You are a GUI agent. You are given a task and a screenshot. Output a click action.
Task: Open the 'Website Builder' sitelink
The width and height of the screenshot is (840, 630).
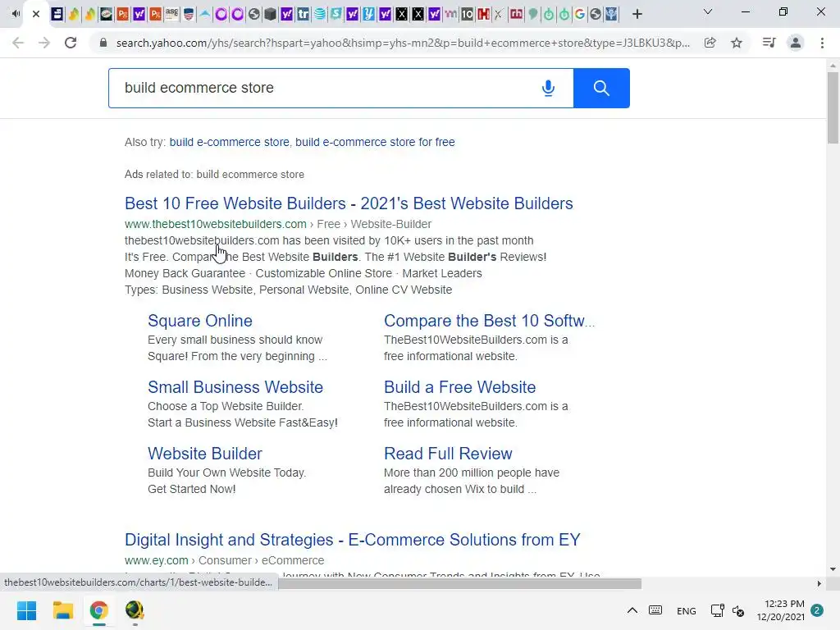(204, 453)
